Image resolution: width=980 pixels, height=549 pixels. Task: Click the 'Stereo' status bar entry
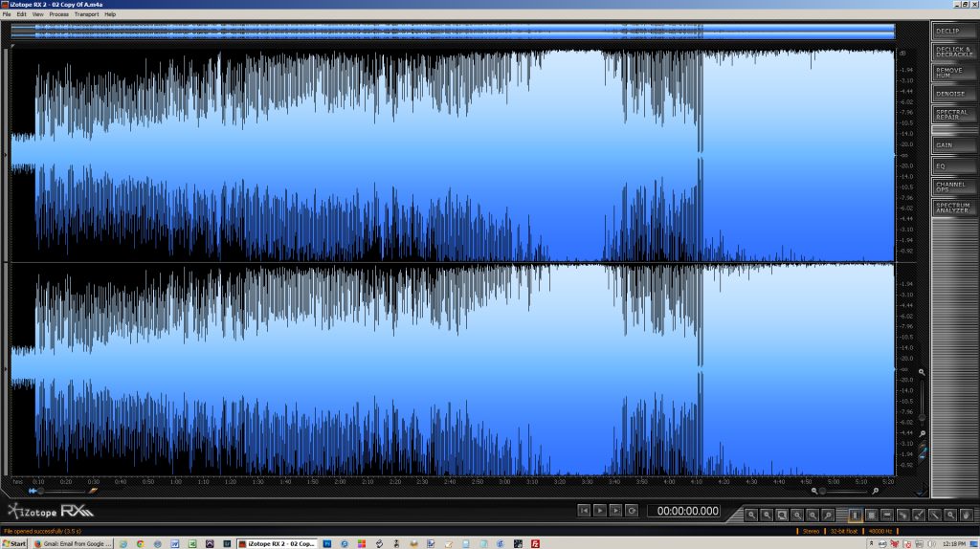point(811,531)
